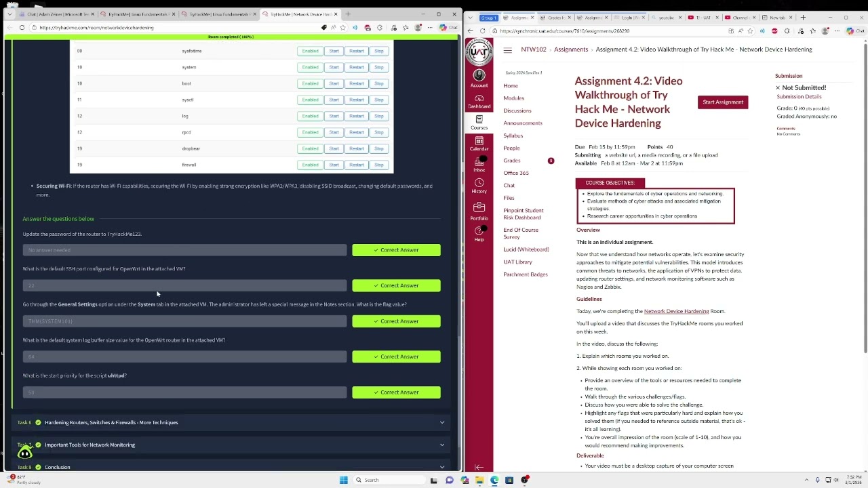The height and width of the screenshot is (488, 868).
Task: Open new tab in Canvas browser window
Action: click(803, 17)
